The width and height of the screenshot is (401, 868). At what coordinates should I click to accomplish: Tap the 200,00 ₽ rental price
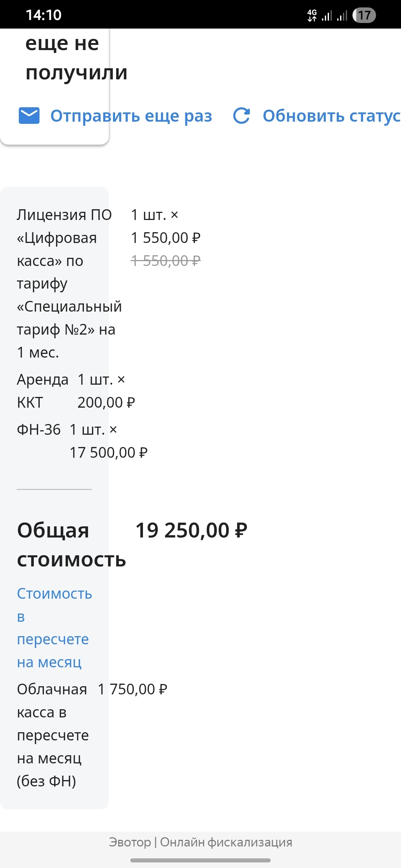pyautogui.click(x=106, y=402)
